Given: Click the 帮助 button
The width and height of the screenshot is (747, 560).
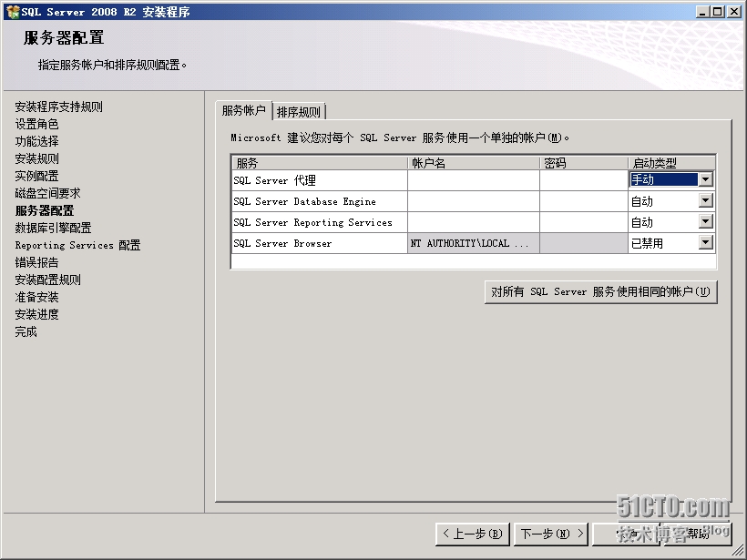Looking at the screenshot, I should coord(697,534).
